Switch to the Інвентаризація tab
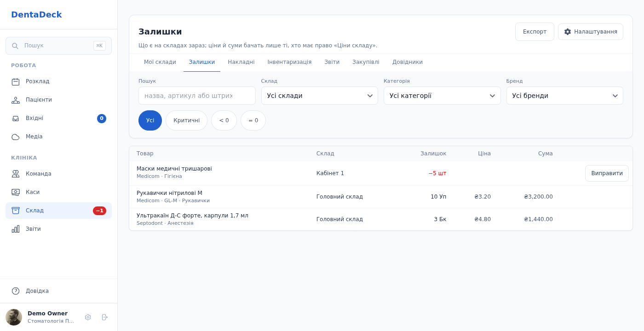Image resolution: width=644 pixels, height=331 pixels. 289,62
